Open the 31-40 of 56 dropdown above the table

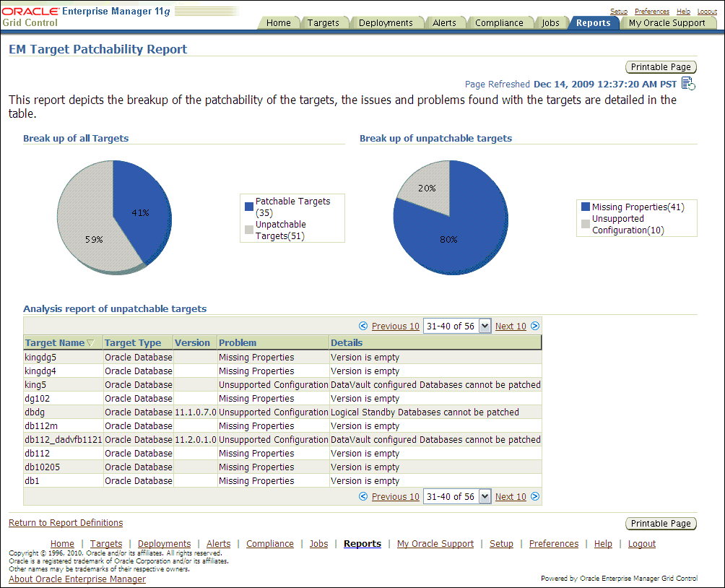457,327
